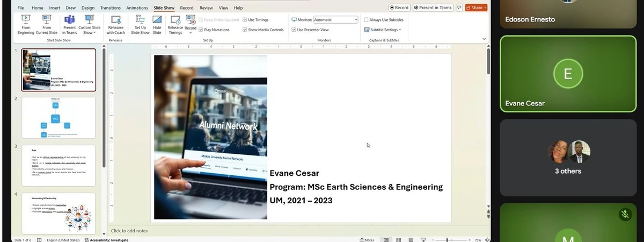This screenshot has width=644, height=242.
Task: Open Rehearse with Coach
Action: (115, 25)
